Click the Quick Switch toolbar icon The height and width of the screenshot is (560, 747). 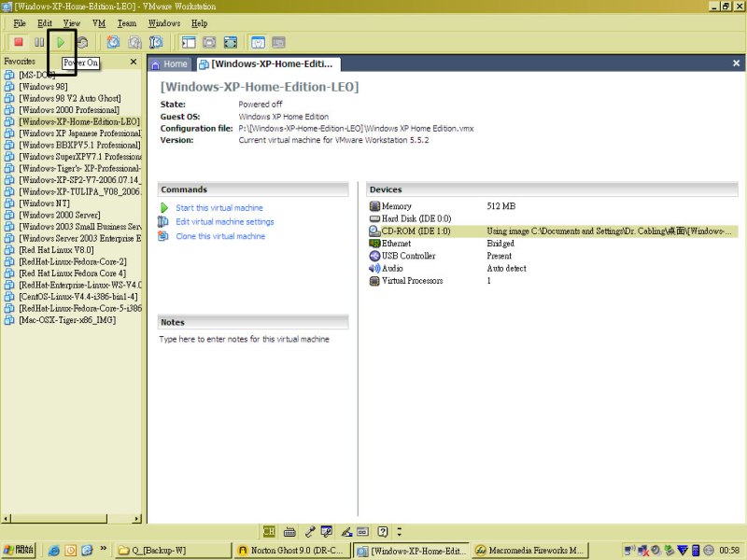209,42
